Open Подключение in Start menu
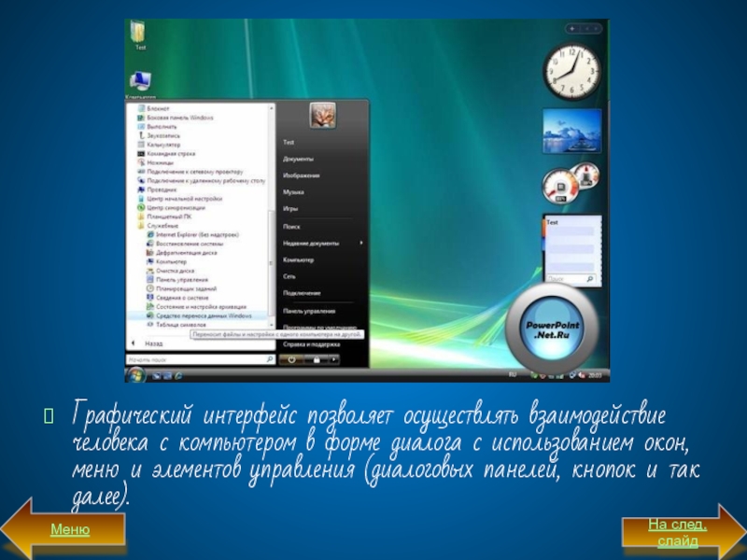The height and width of the screenshot is (560, 747). pos(302,293)
